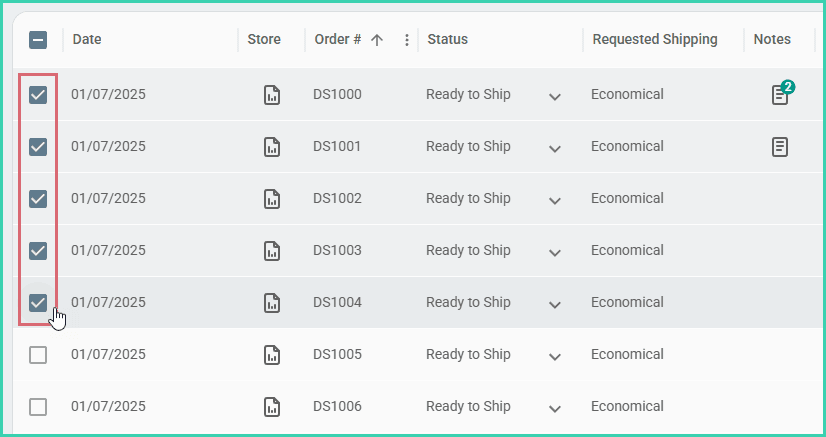Open Order # column options menu (three dots)
The image size is (826, 437).
406,40
